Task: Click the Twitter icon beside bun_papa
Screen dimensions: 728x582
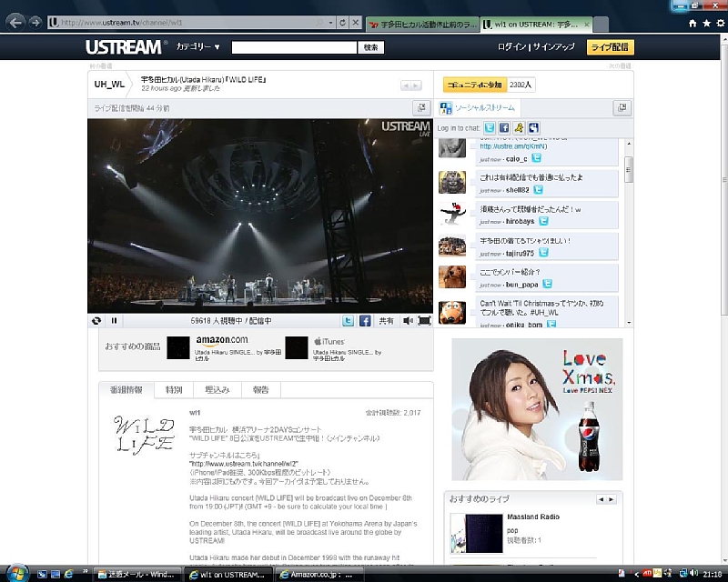Action: coord(548,284)
